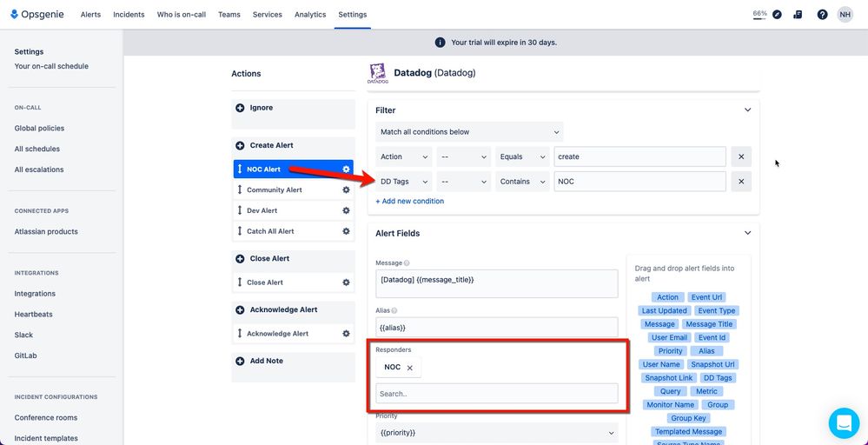The width and height of the screenshot is (868, 445).
Task: Click the plus icon next to Add Note
Action: click(x=240, y=361)
